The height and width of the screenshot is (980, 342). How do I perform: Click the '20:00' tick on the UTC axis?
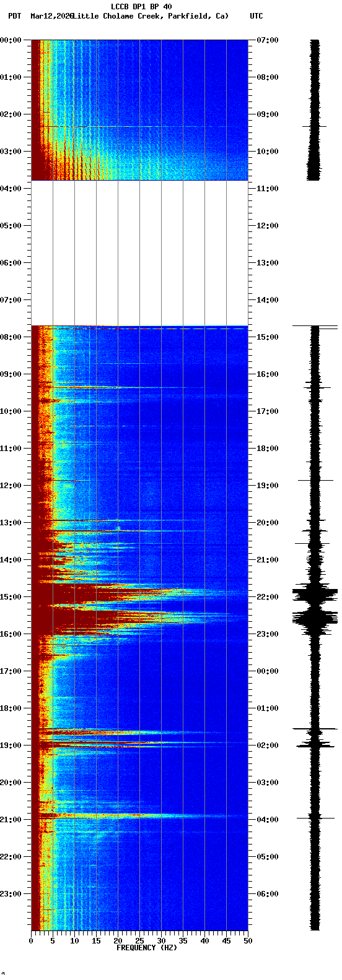268,522
